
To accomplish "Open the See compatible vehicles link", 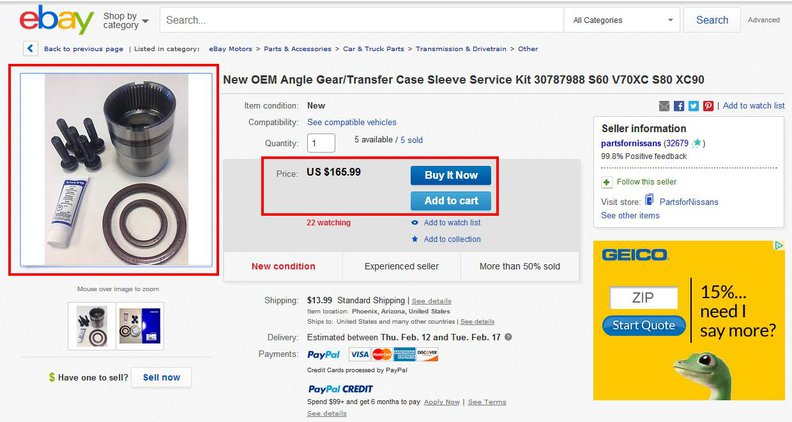I will (344, 122).
